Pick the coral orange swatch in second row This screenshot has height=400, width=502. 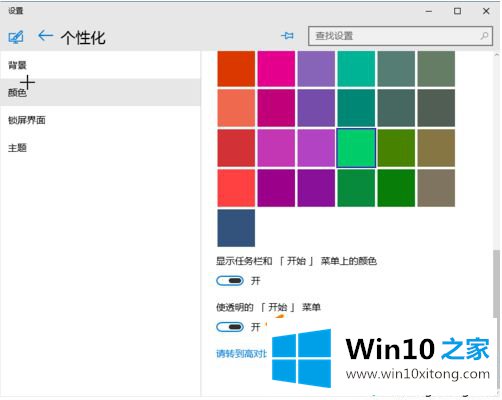[236, 108]
